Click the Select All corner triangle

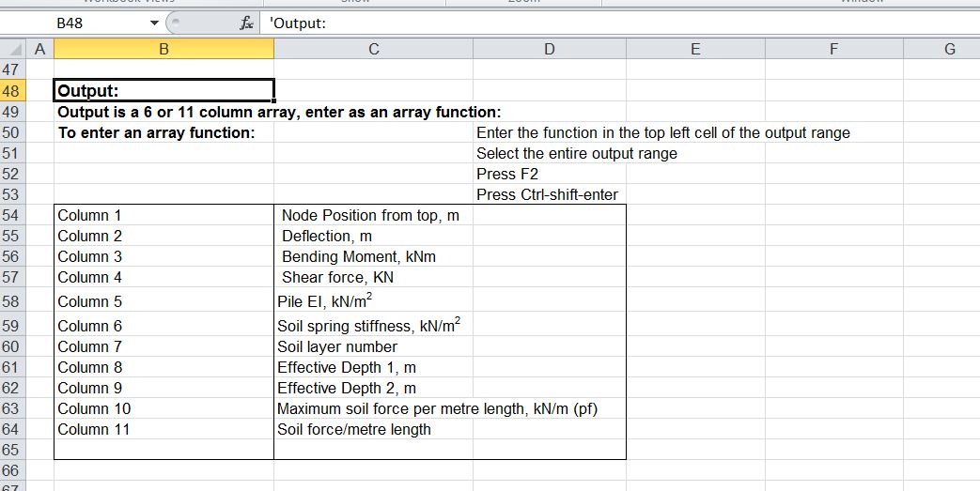click(x=11, y=50)
